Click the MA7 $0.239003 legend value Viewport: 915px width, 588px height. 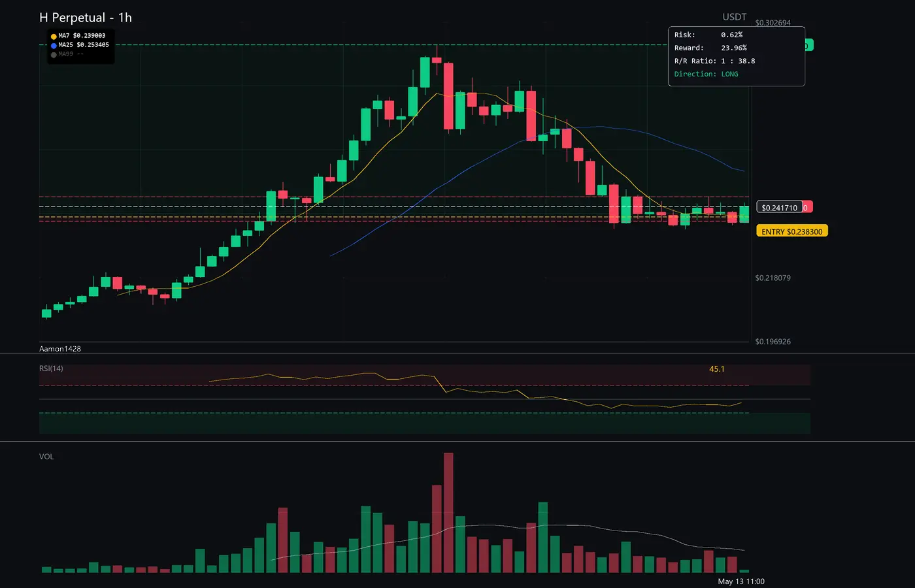tap(82, 36)
